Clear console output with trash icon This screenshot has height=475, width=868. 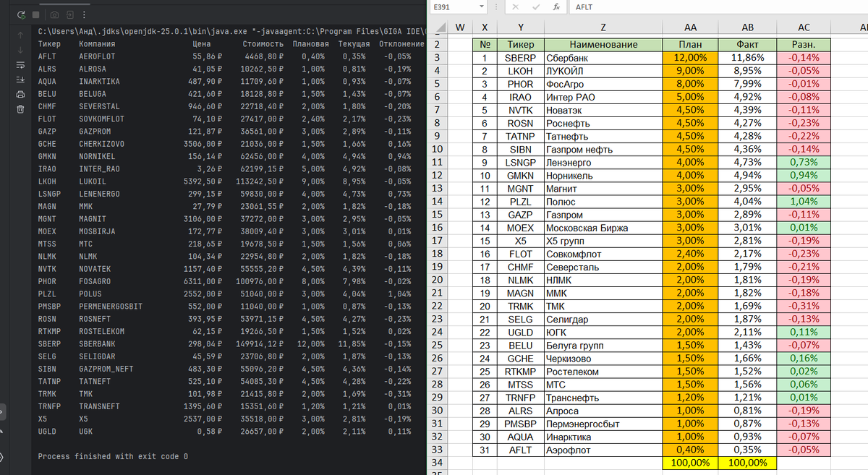click(x=20, y=109)
